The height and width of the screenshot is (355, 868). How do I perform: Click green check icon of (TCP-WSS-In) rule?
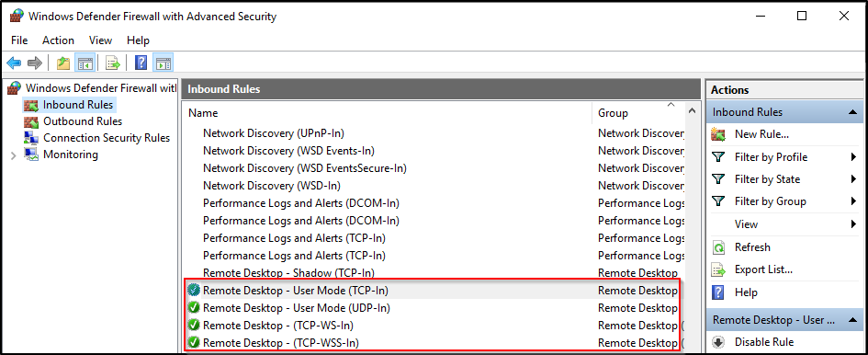pyautogui.click(x=193, y=343)
